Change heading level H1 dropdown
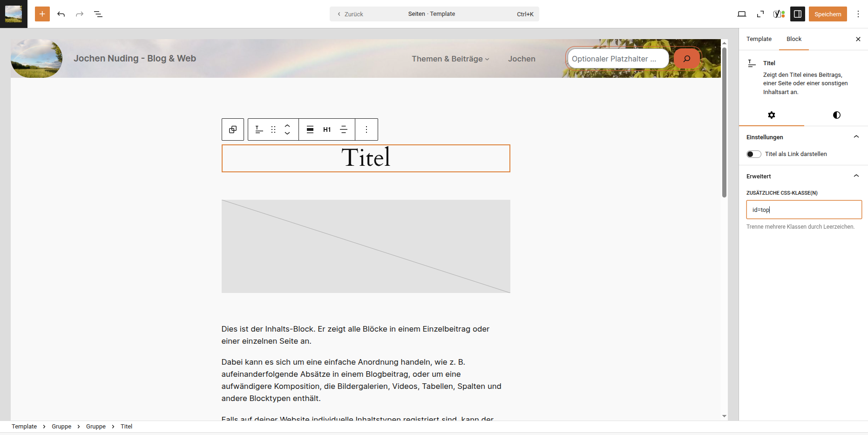 (327, 129)
